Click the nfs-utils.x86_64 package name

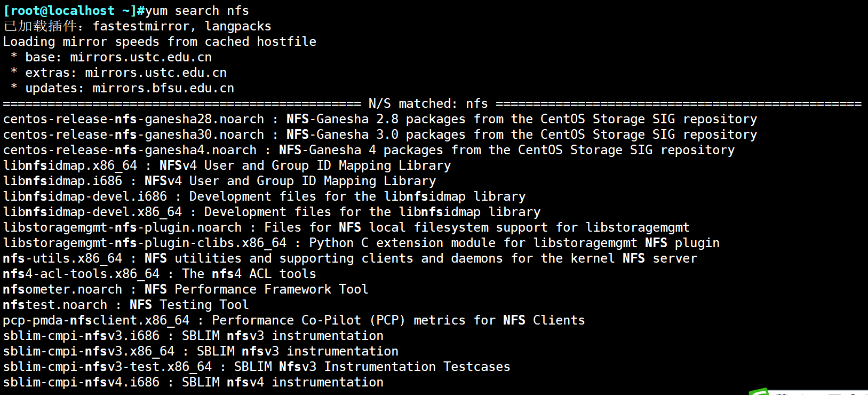click(x=62, y=258)
